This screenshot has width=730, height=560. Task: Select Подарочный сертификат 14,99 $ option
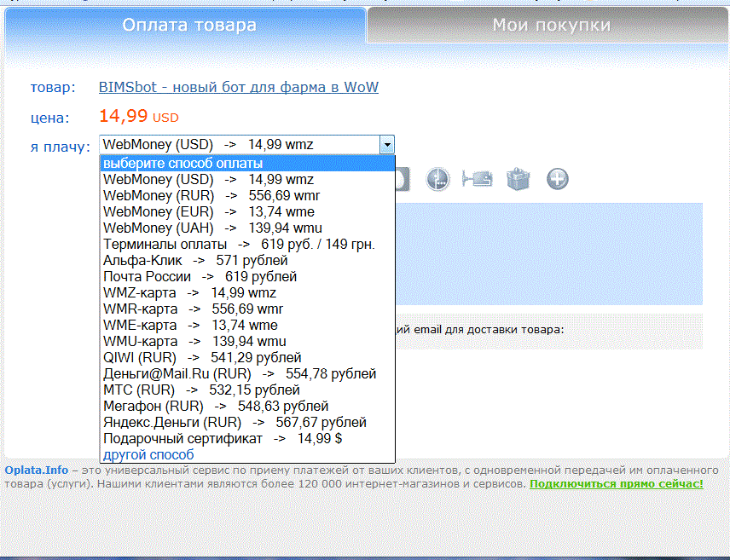[x=247, y=438]
